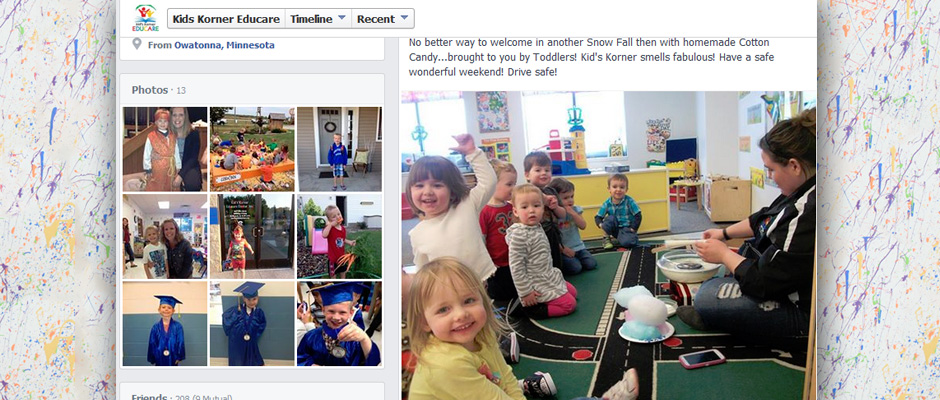The height and width of the screenshot is (400, 940).
Task: Open photo of woman and child in hallway
Action: tap(165, 236)
